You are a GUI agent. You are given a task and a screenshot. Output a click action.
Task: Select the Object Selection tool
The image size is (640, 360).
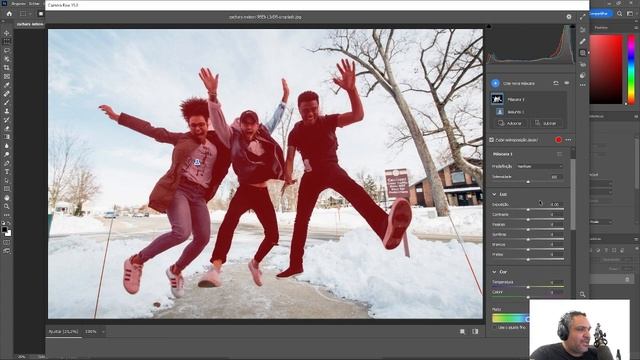(x=7, y=59)
